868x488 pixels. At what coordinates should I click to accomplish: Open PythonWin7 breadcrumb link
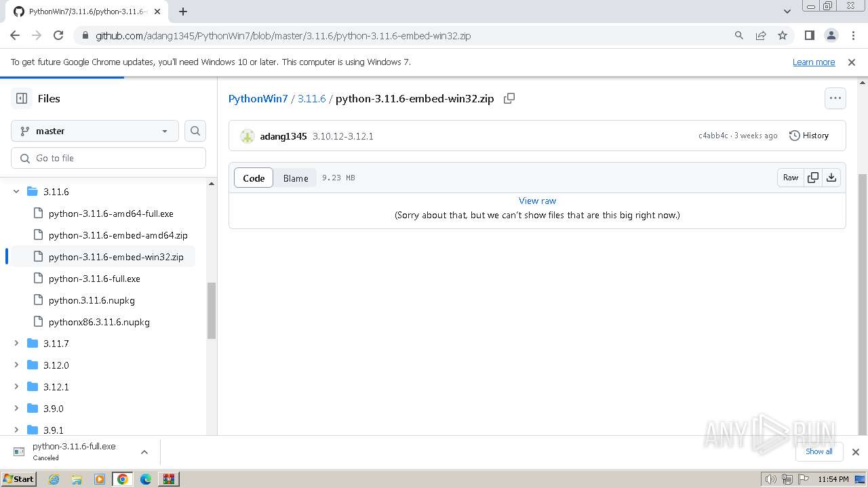click(258, 98)
